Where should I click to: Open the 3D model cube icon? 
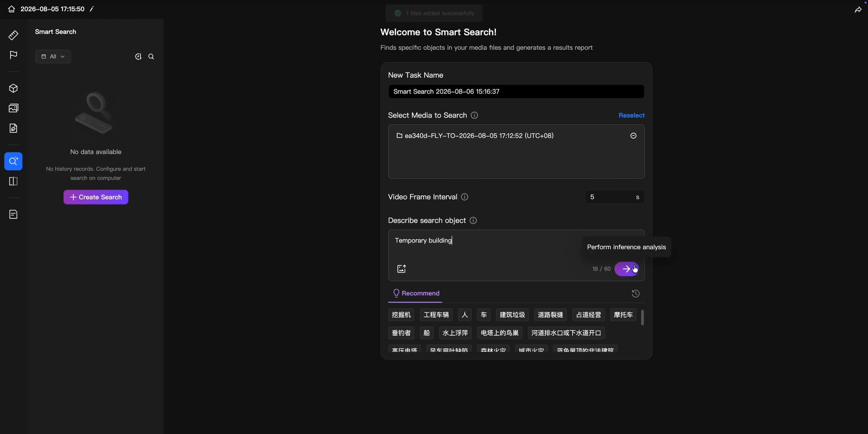click(13, 88)
